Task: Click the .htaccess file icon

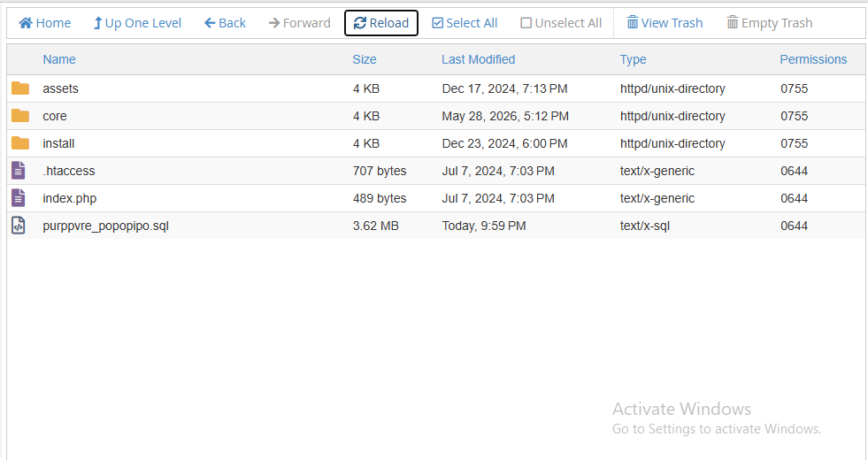Action: (x=19, y=171)
